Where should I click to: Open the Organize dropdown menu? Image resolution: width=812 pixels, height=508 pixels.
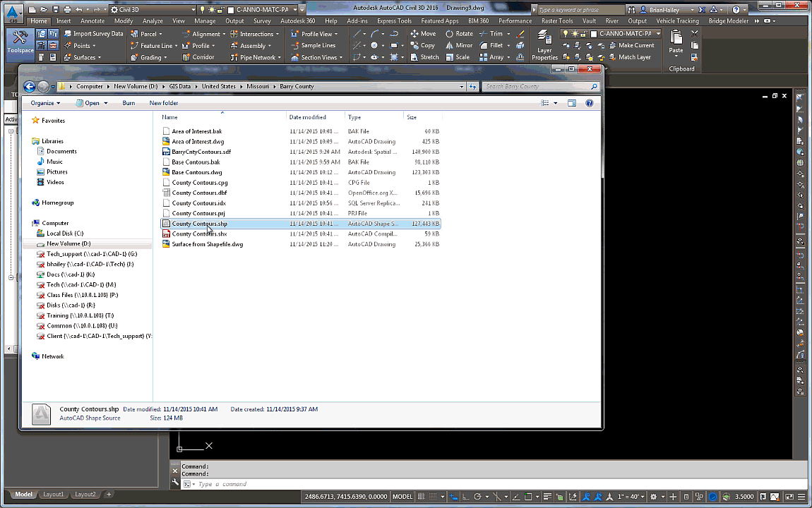[x=45, y=103]
